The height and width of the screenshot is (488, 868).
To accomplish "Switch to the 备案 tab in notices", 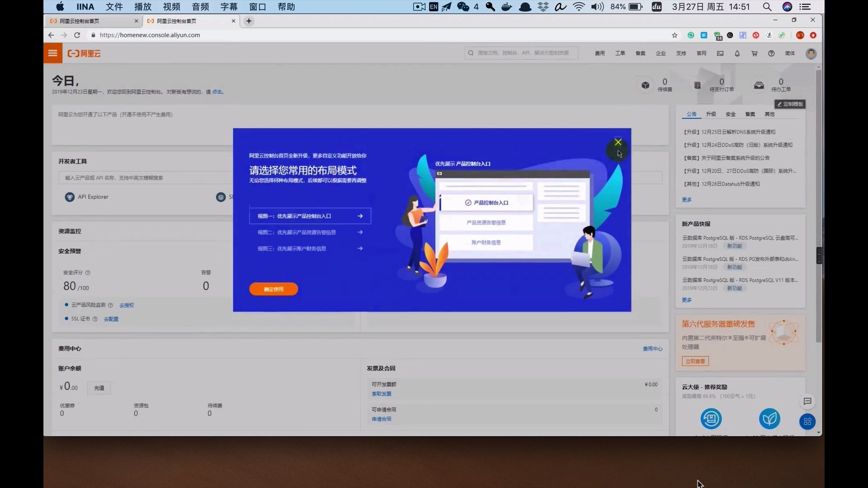I will [x=750, y=114].
